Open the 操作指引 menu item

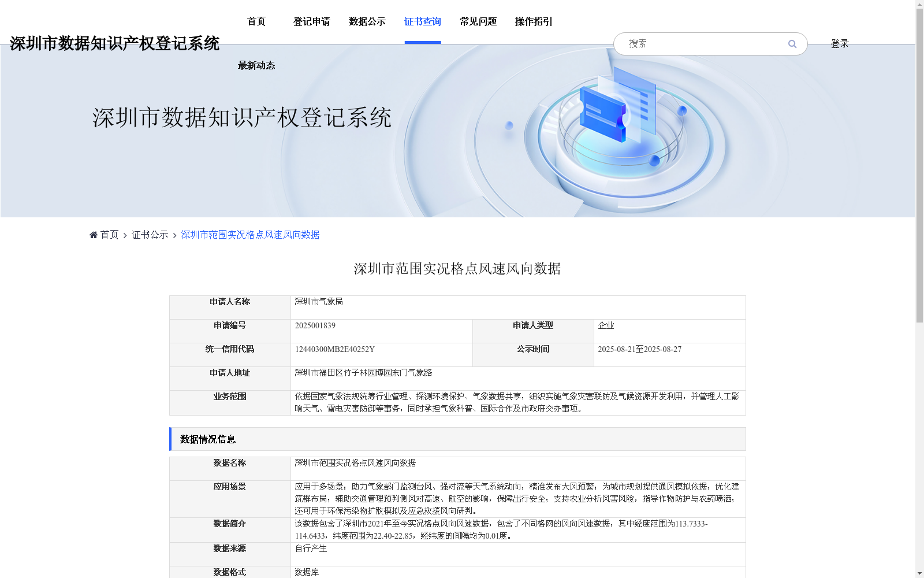pyautogui.click(x=533, y=21)
